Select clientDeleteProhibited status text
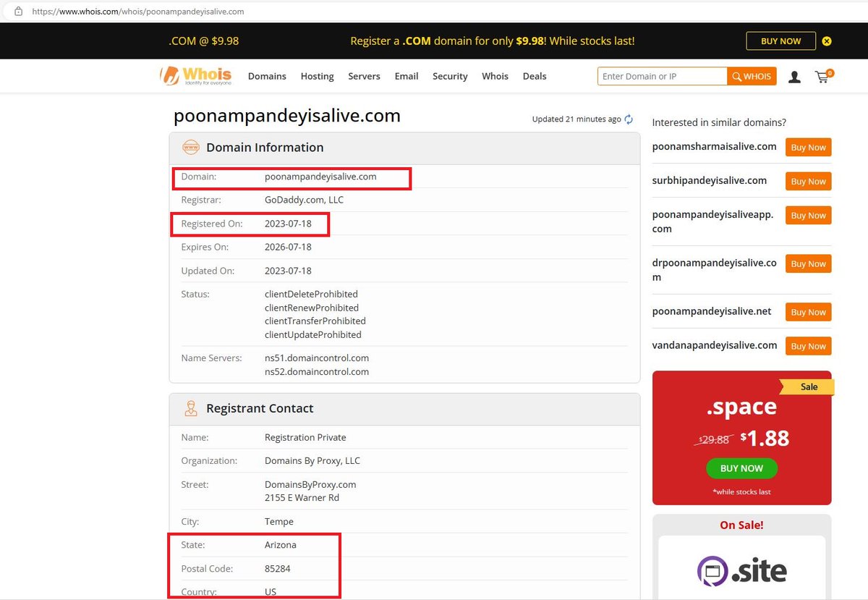Screen dimensions: 868x600 click(311, 294)
